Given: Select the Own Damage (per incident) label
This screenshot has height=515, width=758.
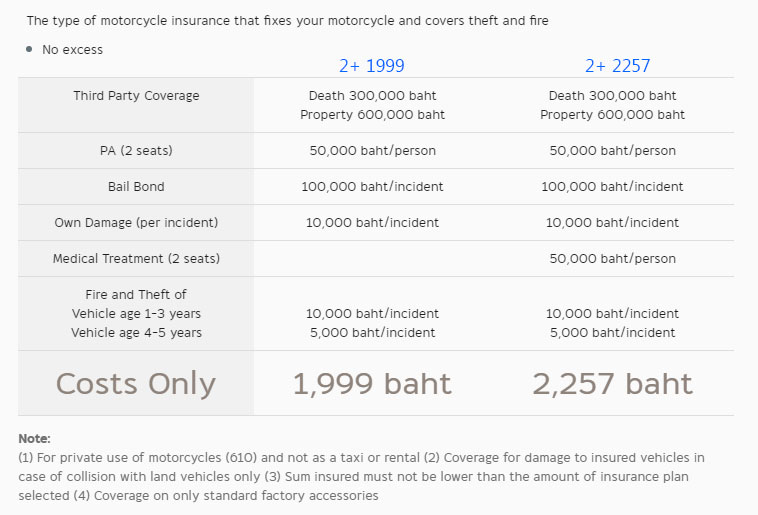Looking at the screenshot, I should click(136, 222).
